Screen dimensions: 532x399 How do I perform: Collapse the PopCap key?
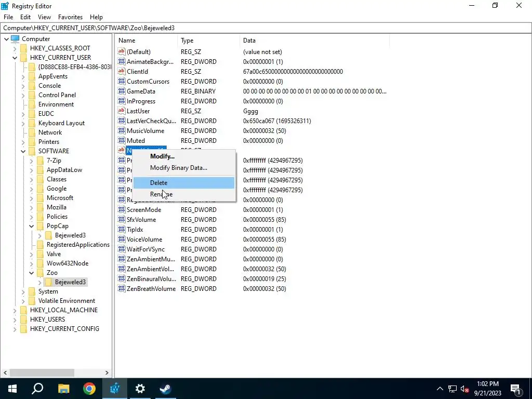click(x=32, y=226)
